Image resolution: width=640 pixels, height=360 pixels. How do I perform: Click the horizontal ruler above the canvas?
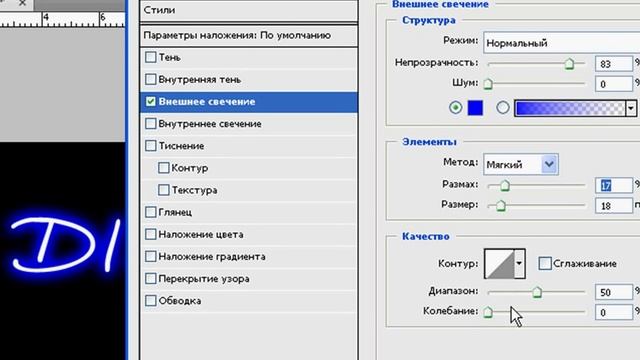tap(62, 19)
